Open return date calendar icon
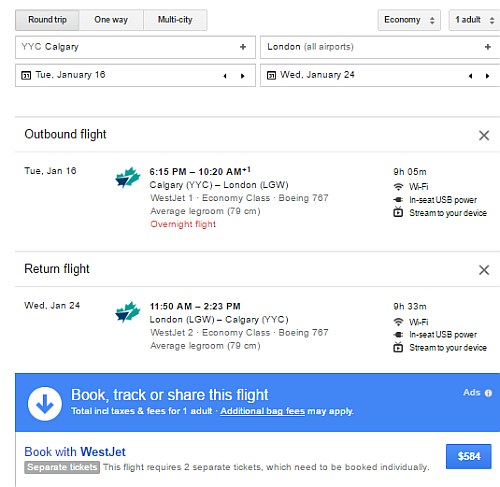 click(271, 75)
